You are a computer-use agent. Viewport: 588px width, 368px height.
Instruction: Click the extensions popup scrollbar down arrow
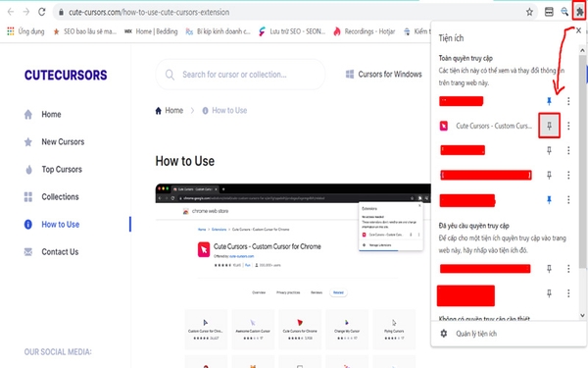point(582,315)
